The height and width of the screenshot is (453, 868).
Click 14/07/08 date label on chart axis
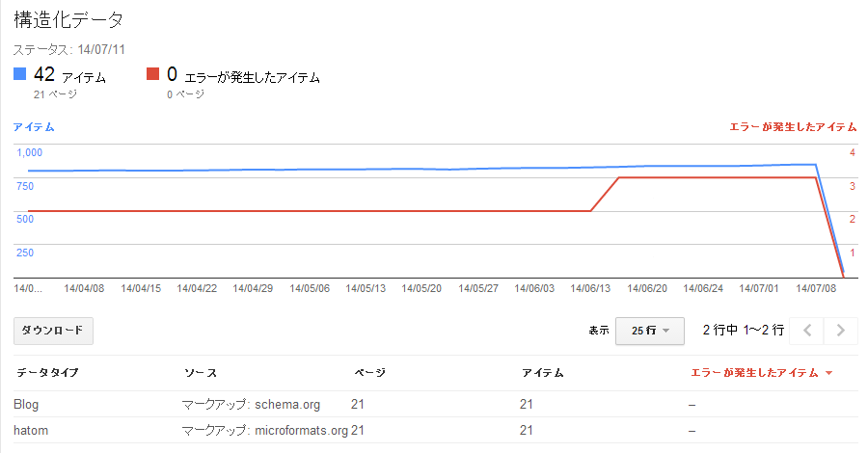click(x=816, y=289)
